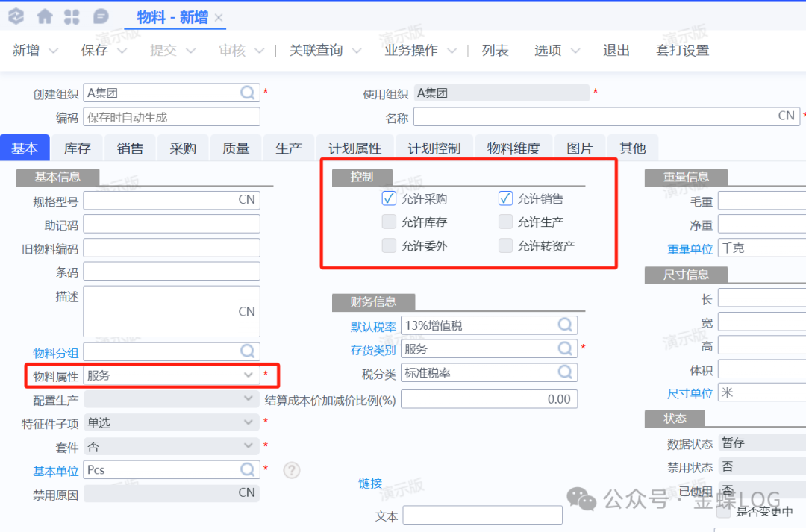This screenshot has width=806, height=532.
Task: Open the four-square apps grid icon
Action: [x=72, y=16]
